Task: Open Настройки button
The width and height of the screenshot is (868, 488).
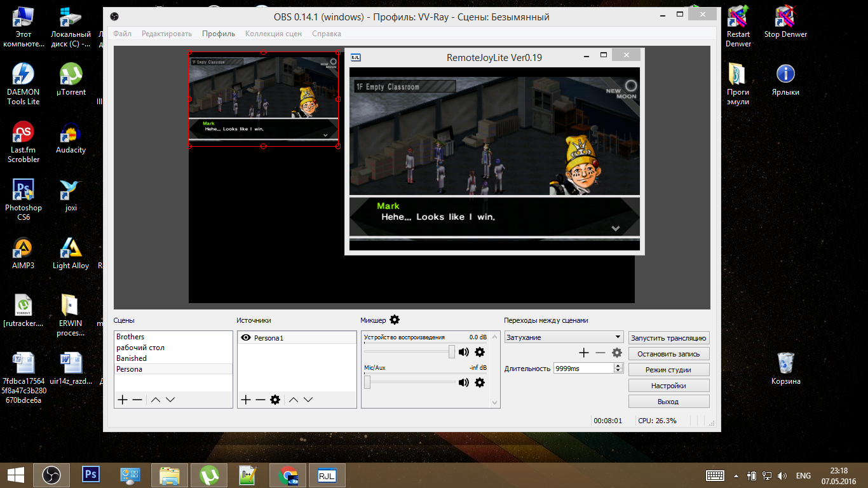Action: pos(668,386)
